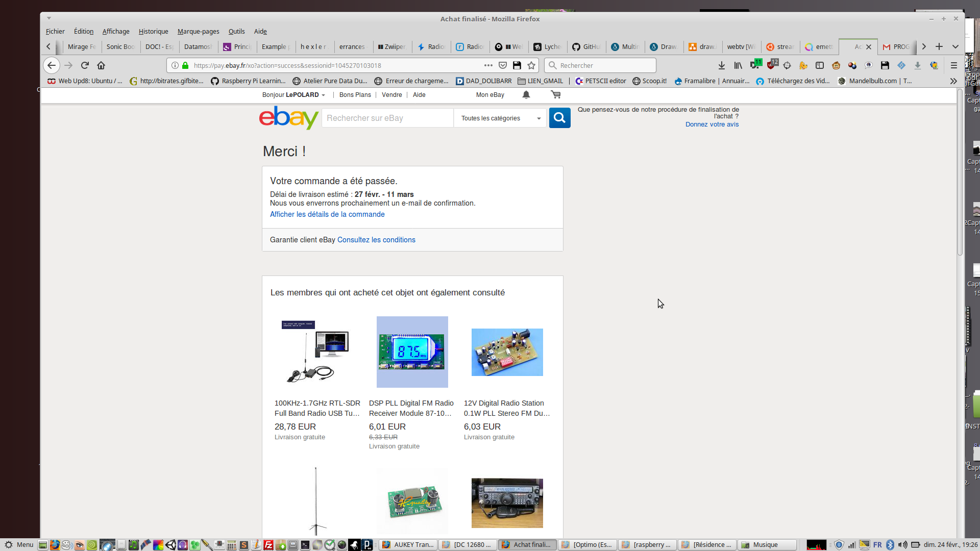980x551 pixels.
Task: Expand the Bonjour LePOLARD account dropdown
Action: click(293, 95)
